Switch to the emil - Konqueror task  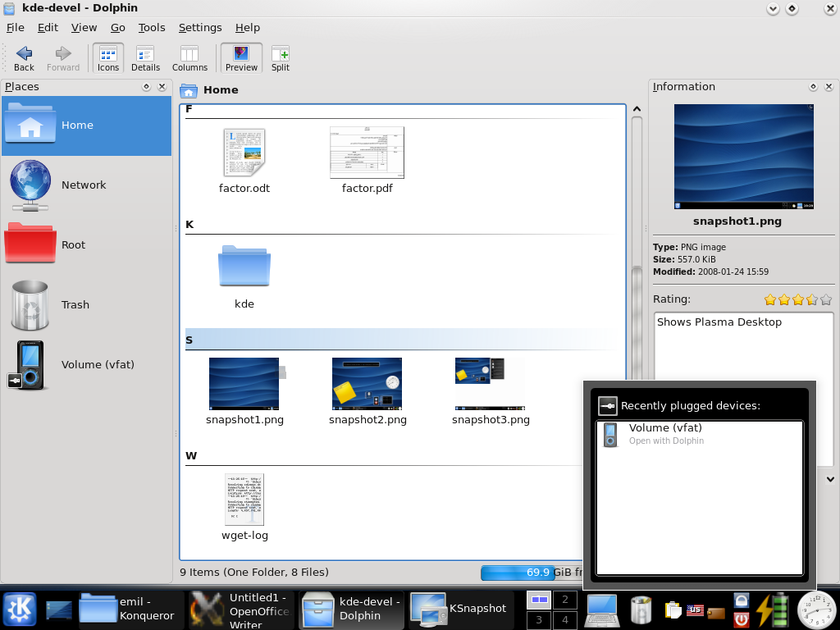click(130, 609)
